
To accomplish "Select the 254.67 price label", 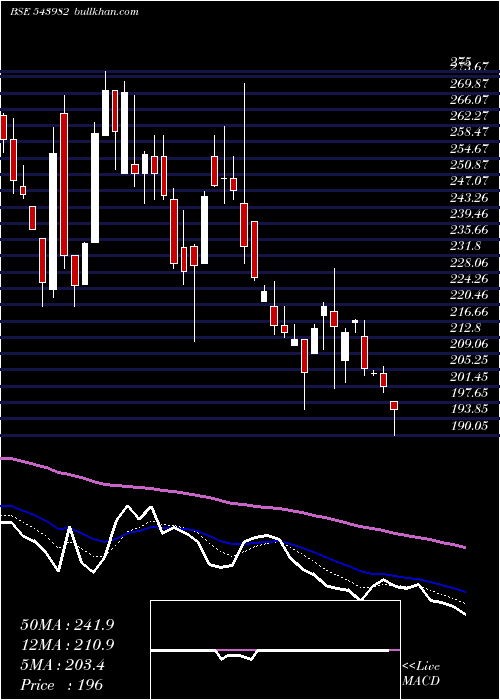I will click(x=470, y=149).
